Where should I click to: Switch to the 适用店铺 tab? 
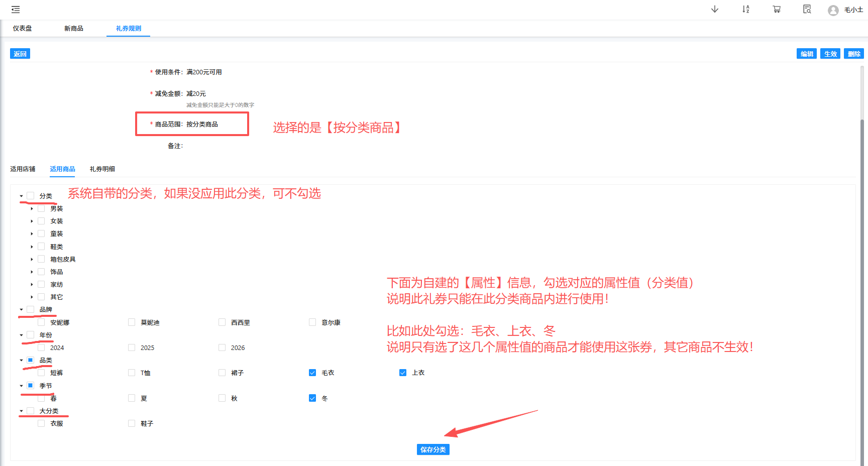(23, 169)
